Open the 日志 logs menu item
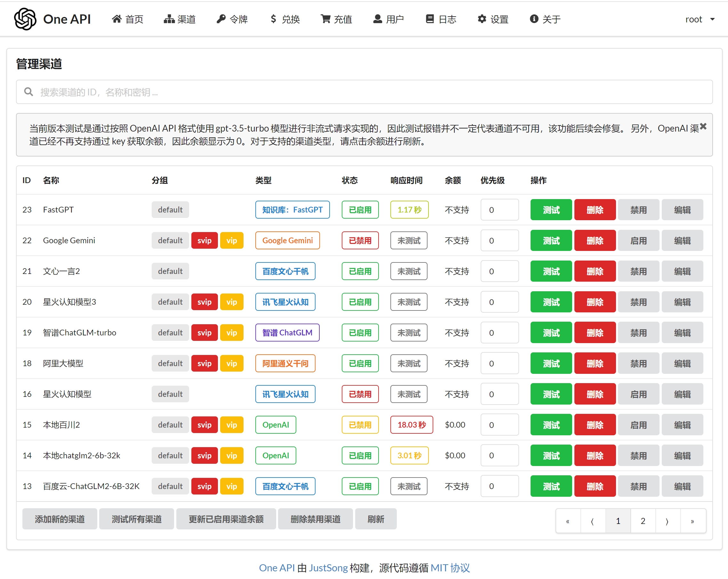 tap(441, 19)
